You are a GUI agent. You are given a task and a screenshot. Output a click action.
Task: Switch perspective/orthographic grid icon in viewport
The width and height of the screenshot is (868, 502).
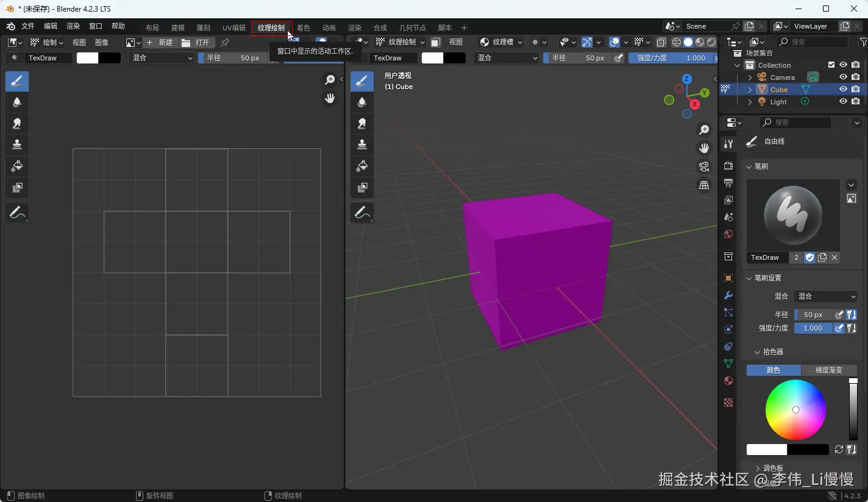tap(704, 185)
